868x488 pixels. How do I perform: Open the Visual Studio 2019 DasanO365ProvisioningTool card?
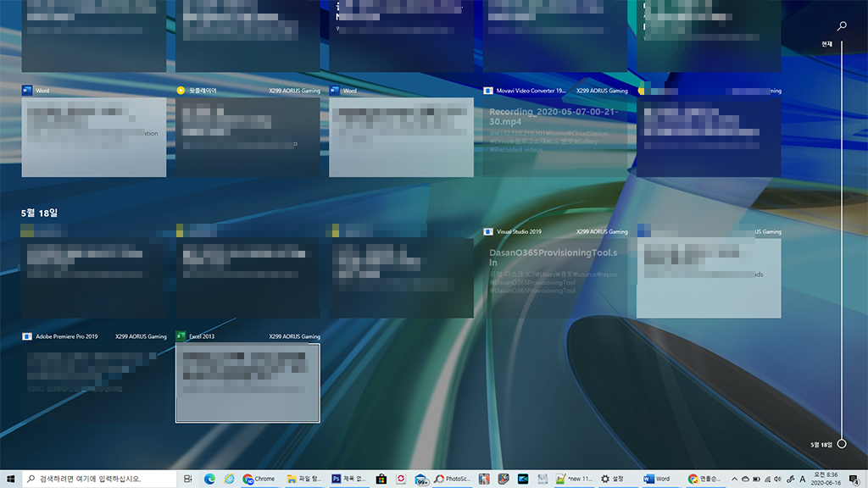(x=555, y=278)
